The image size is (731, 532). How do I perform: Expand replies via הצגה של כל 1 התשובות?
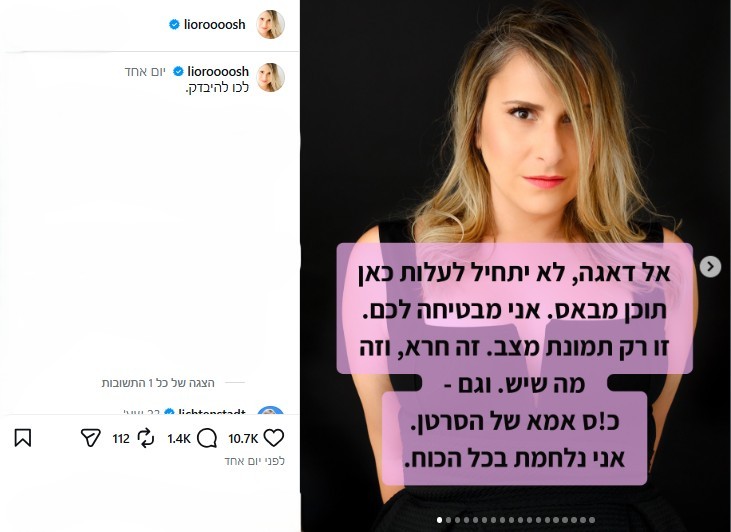click(158, 383)
